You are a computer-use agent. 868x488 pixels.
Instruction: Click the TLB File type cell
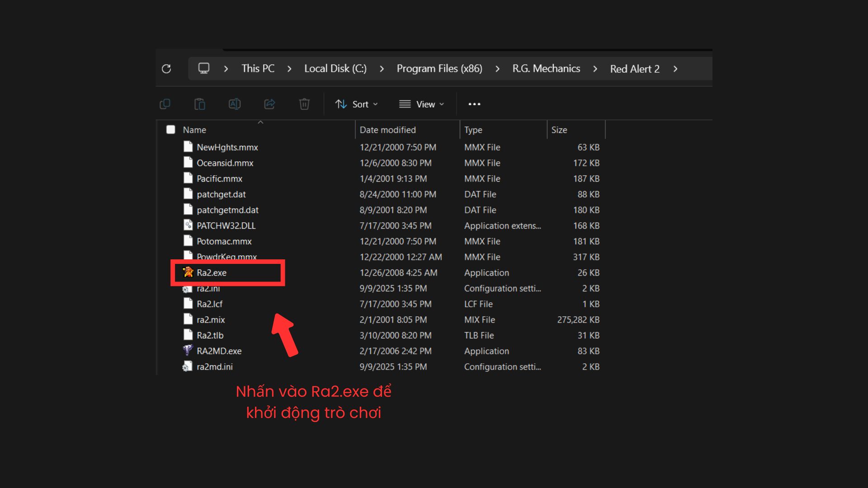[x=479, y=335]
